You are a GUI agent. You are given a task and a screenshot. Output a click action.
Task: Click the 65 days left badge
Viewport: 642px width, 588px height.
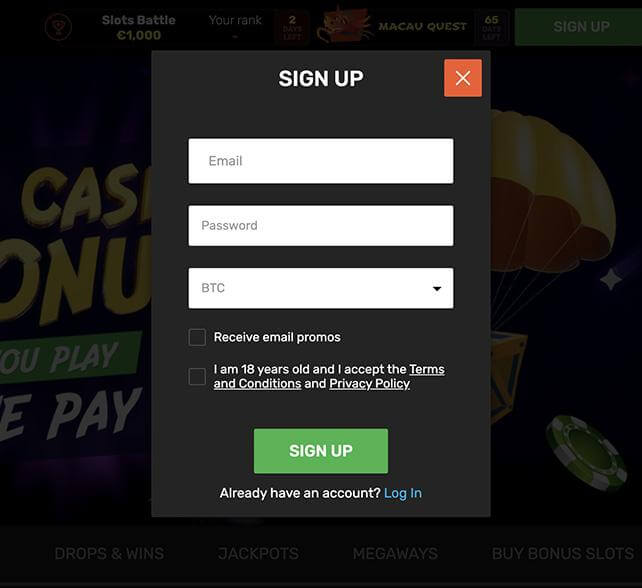(x=491, y=27)
